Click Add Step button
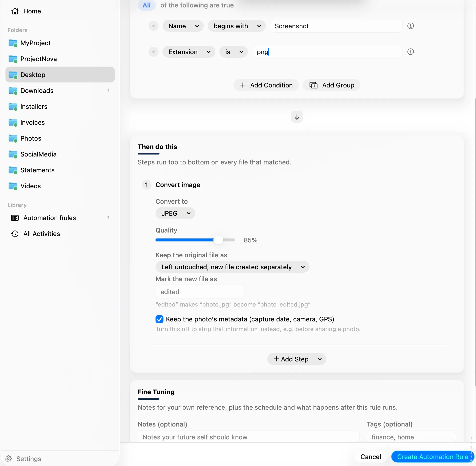Viewport: 476px width, 466px height. click(x=297, y=359)
